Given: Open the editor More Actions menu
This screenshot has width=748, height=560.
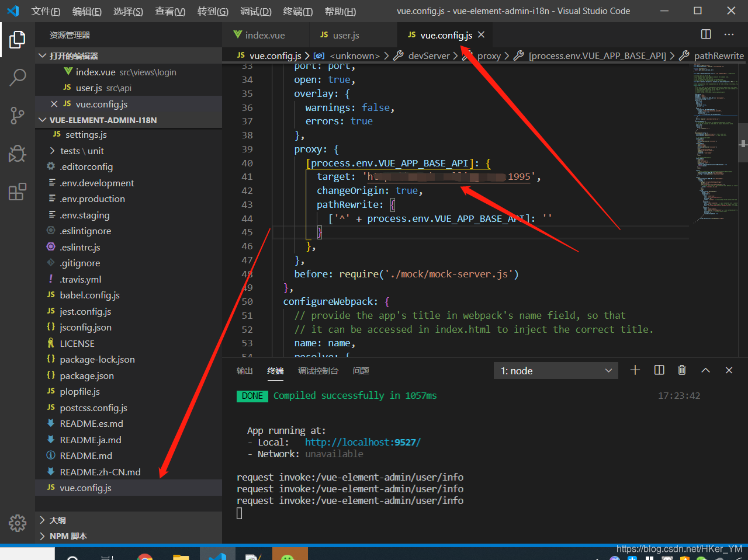Looking at the screenshot, I should (729, 34).
